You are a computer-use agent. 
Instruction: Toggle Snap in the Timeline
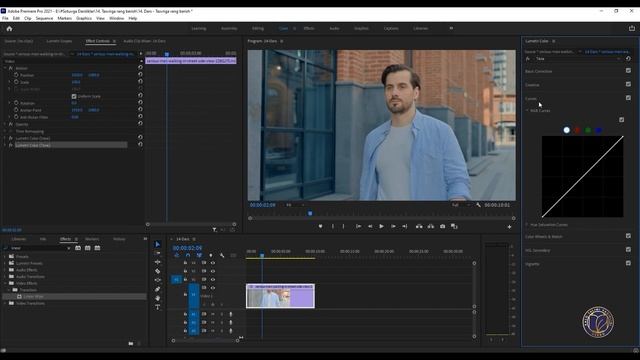point(188,255)
